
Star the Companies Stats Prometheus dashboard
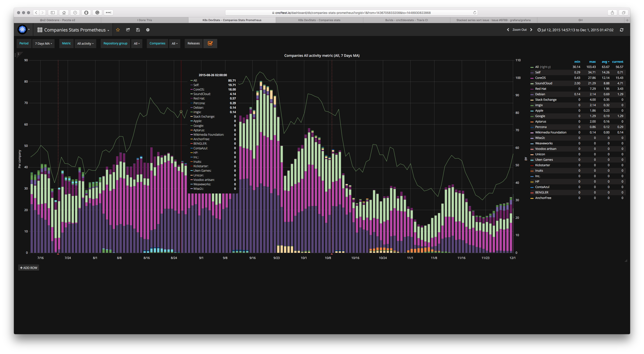(118, 30)
